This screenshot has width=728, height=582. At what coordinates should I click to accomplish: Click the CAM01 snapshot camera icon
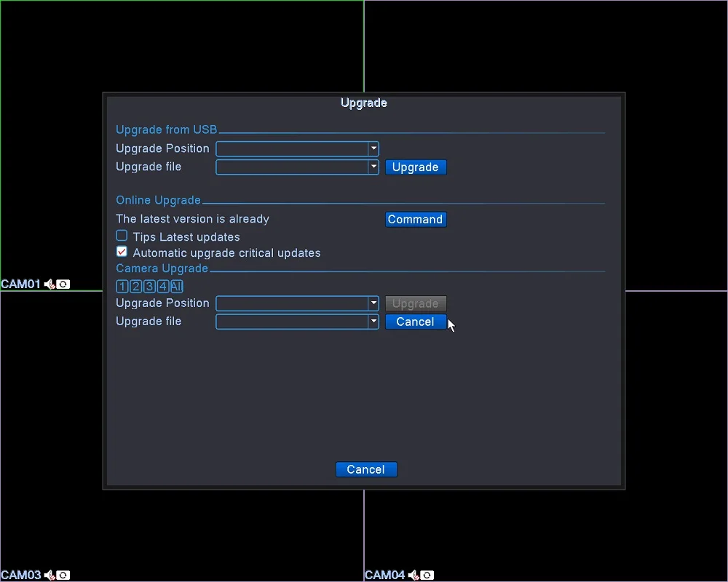click(63, 284)
